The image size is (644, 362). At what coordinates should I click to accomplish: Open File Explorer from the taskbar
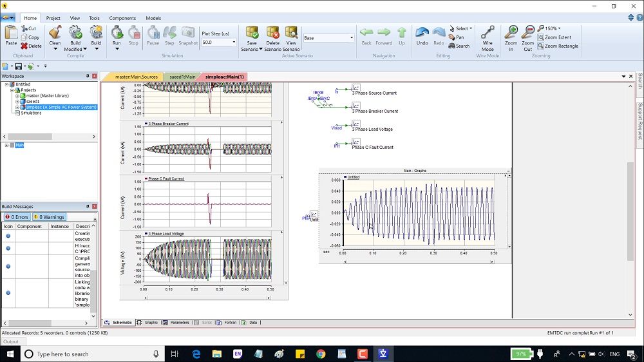point(217,354)
